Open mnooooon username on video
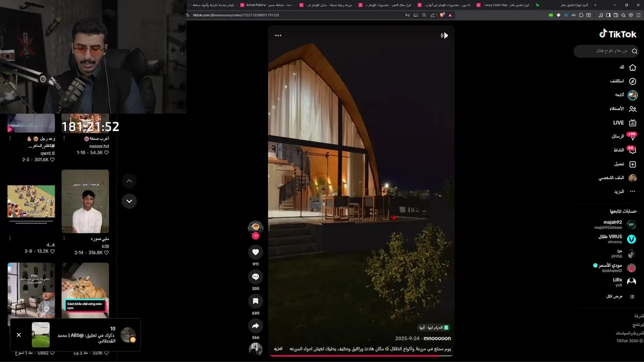 (x=437, y=338)
